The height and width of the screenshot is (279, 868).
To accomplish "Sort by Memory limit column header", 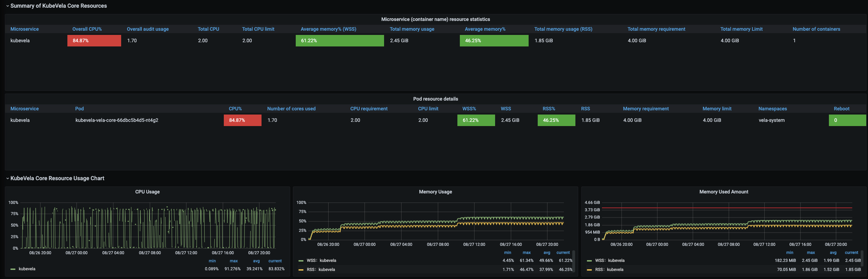I will pos(717,109).
